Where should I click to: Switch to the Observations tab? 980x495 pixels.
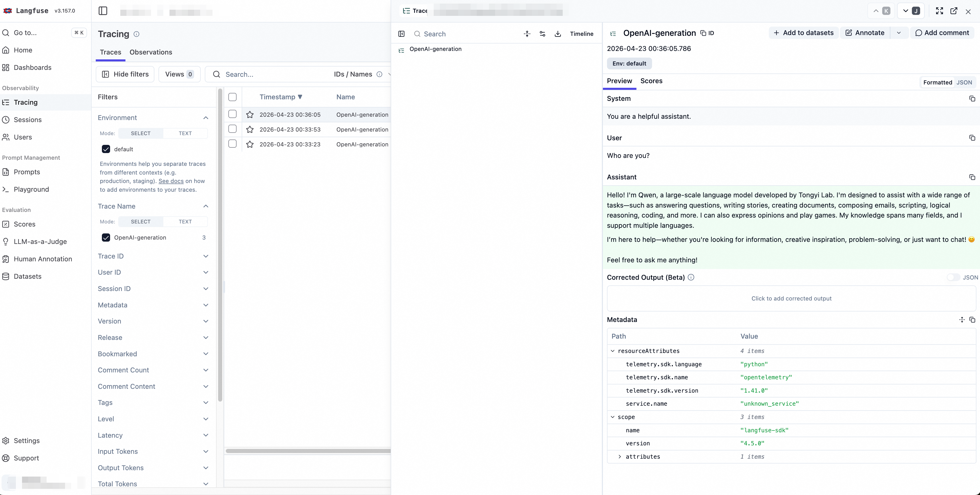151,52
